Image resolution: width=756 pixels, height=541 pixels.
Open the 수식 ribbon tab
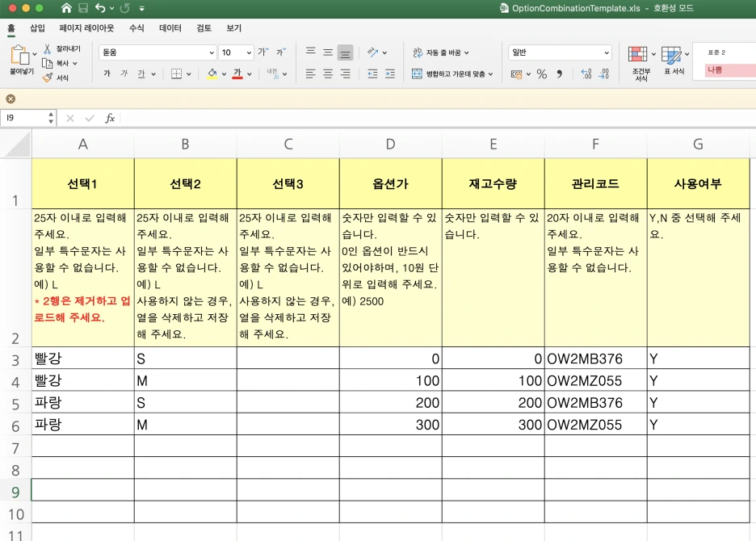pyautogui.click(x=136, y=28)
